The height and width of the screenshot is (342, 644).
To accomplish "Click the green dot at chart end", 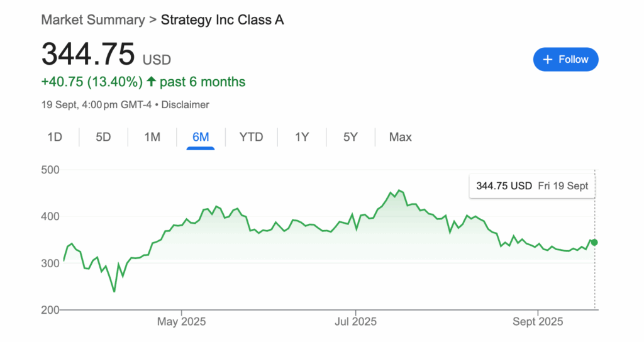I will [x=594, y=243].
